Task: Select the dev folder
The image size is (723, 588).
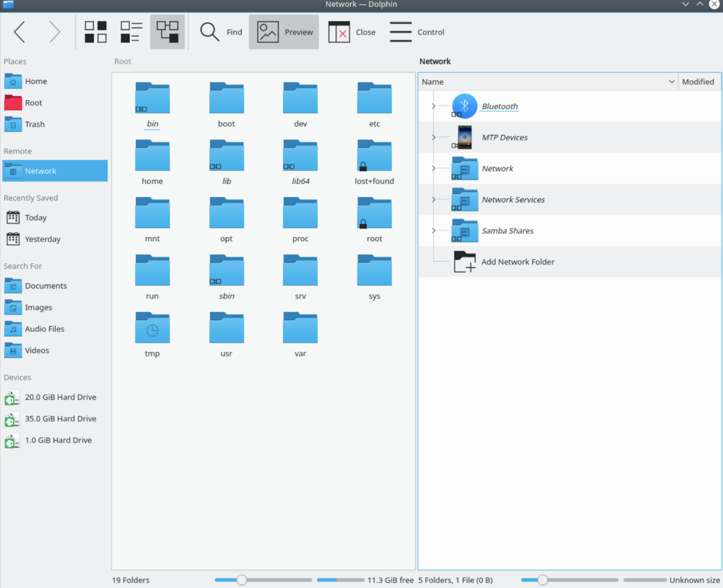Action: click(300, 105)
